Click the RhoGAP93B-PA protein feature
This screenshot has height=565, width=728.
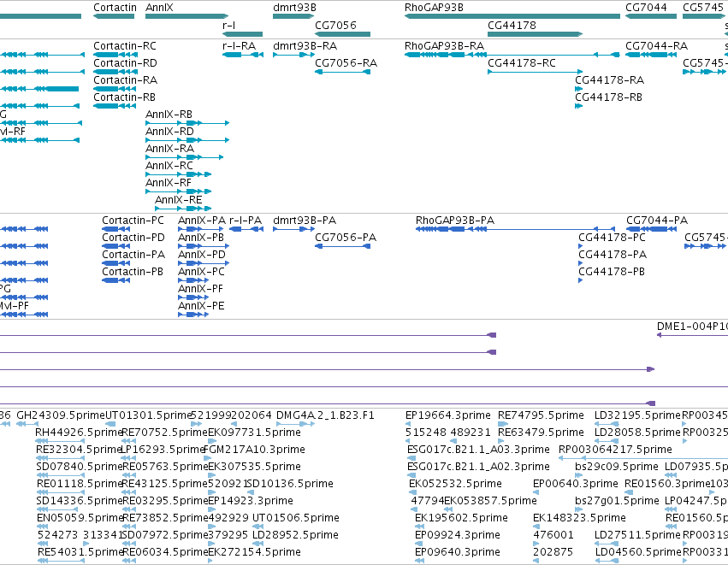click(515, 229)
